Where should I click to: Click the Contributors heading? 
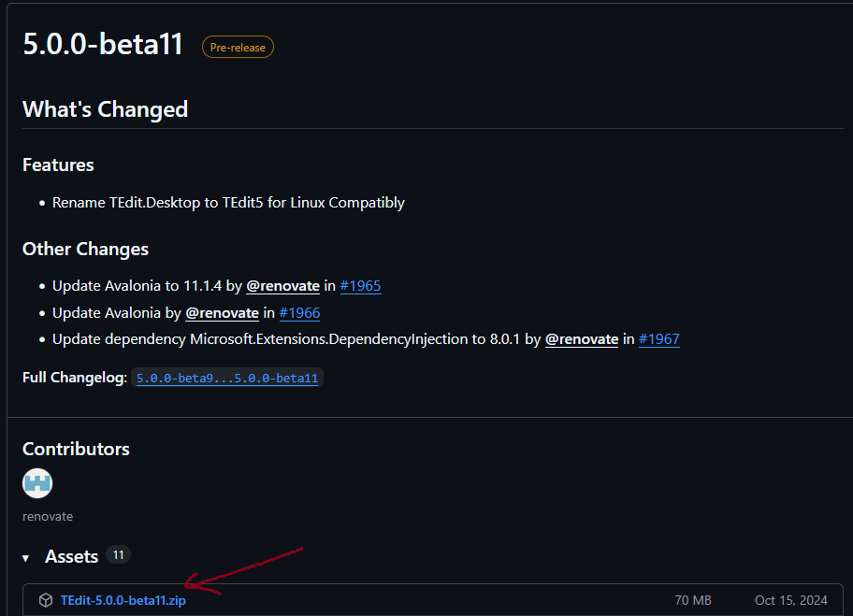(76, 449)
